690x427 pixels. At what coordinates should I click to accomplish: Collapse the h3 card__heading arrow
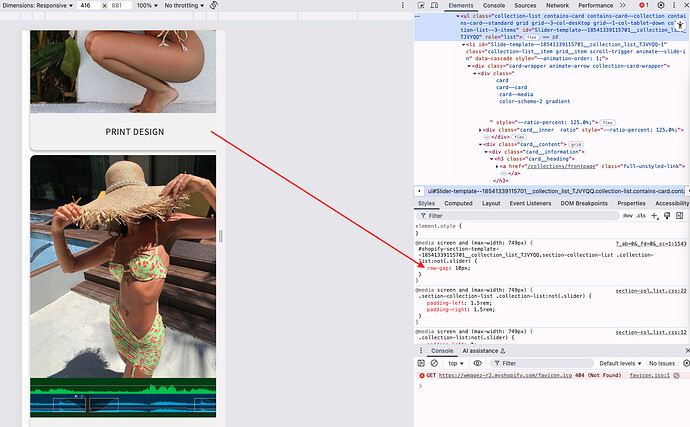pos(492,159)
